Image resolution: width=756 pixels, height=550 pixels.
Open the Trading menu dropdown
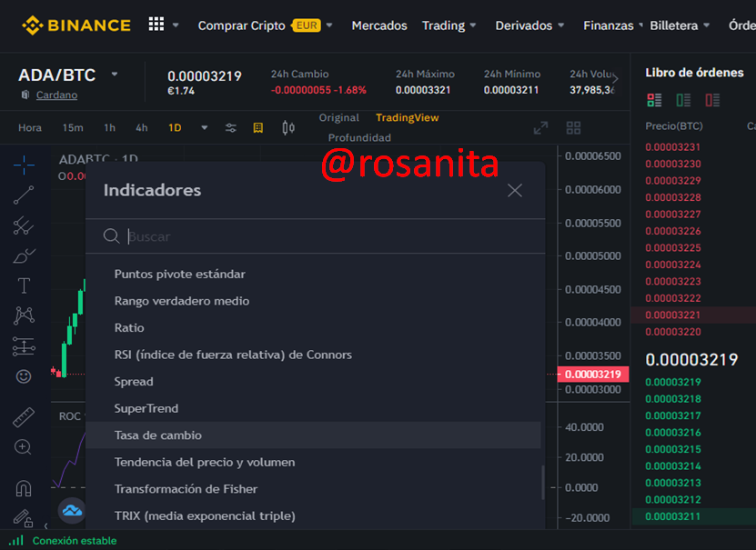coord(449,25)
